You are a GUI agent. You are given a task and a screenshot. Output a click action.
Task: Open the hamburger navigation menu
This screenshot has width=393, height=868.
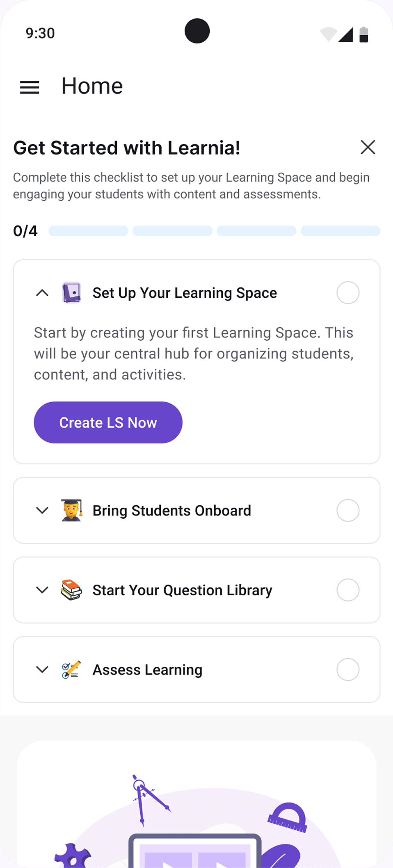point(30,87)
